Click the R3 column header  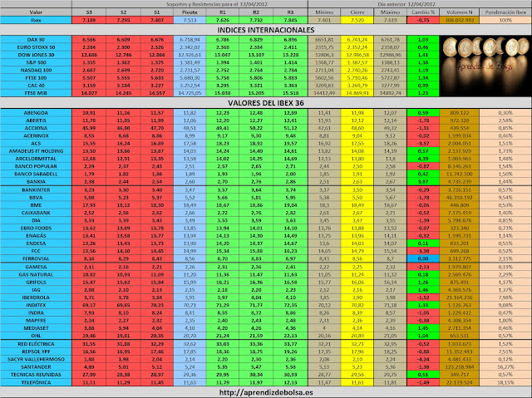tap(290, 12)
